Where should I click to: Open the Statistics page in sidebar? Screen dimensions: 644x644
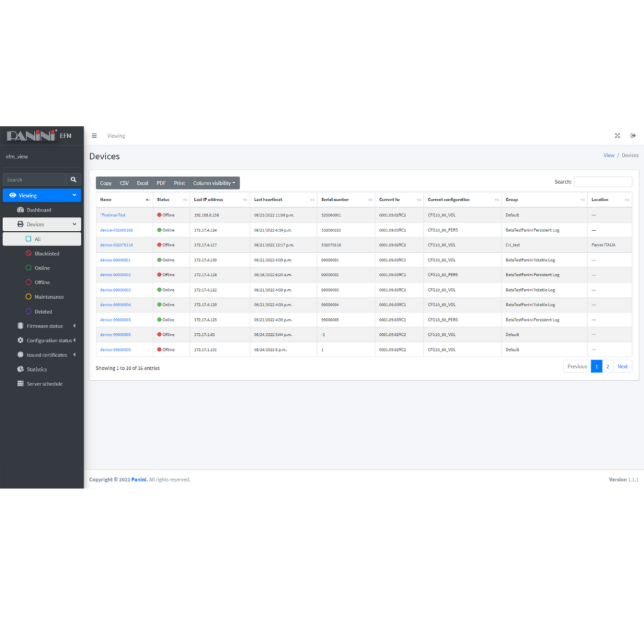pos(36,370)
